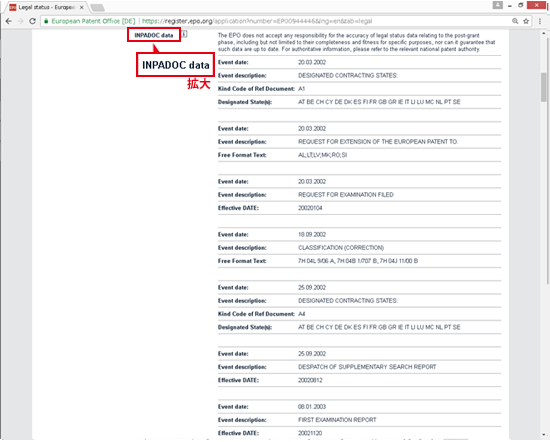Bookmark this page with the star icon
This screenshot has height=442, width=550.
point(526,21)
